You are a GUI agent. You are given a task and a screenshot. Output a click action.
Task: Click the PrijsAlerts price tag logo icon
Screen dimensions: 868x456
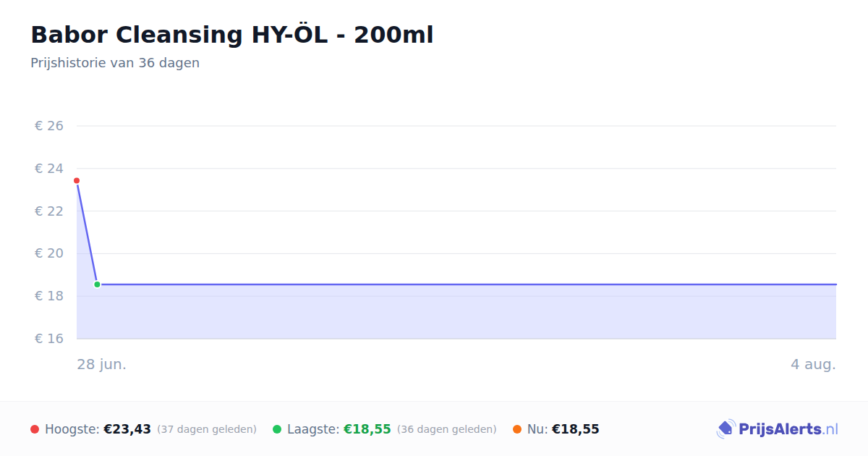726,429
